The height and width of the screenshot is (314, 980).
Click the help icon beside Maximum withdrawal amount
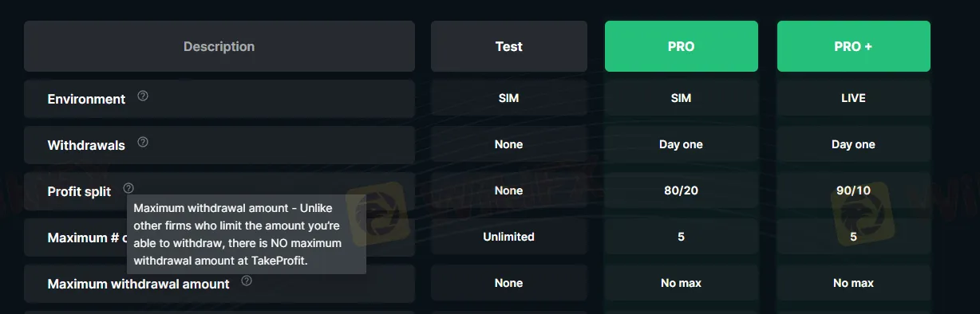pos(247,281)
